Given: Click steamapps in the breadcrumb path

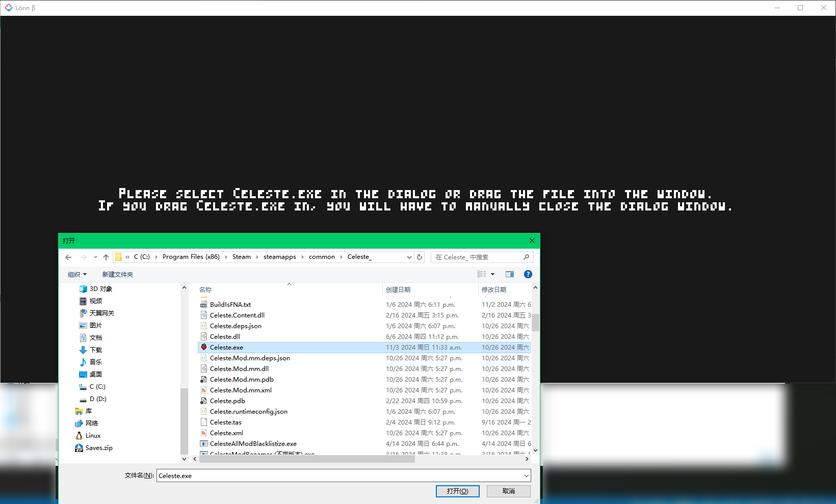Looking at the screenshot, I should 280,257.
